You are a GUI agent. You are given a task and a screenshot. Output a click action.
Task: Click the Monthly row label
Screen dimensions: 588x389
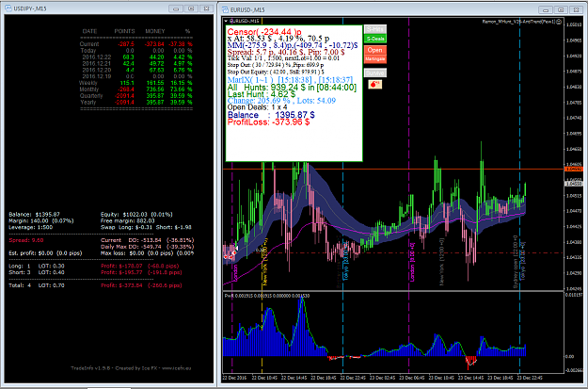coord(88,89)
